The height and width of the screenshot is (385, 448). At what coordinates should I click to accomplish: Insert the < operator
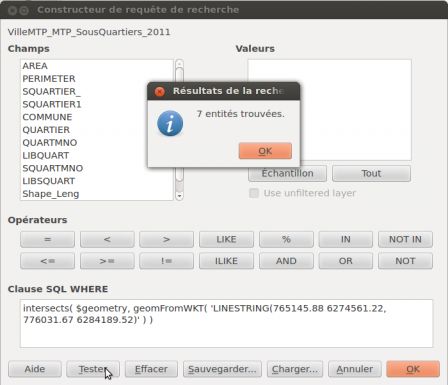pos(107,239)
